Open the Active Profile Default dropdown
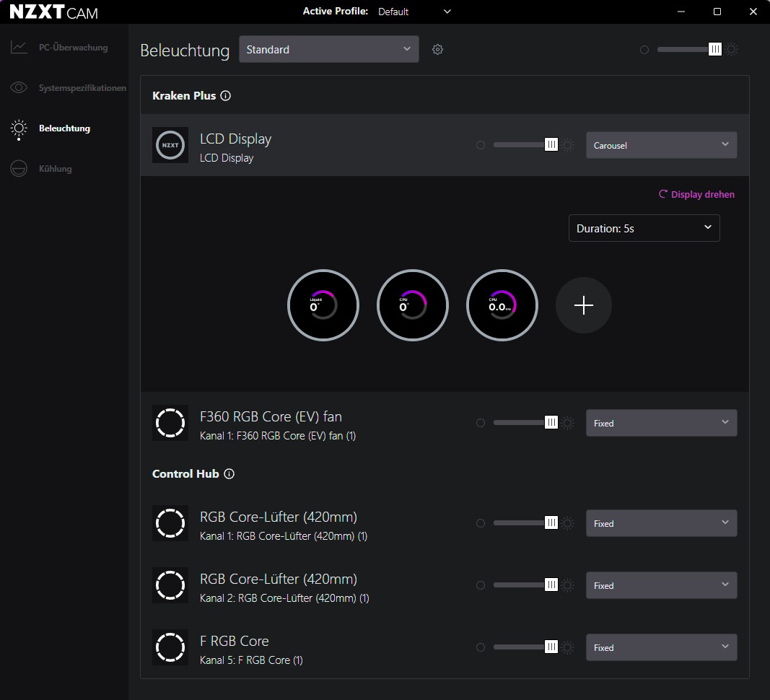770x700 pixels. click(414, 12)
